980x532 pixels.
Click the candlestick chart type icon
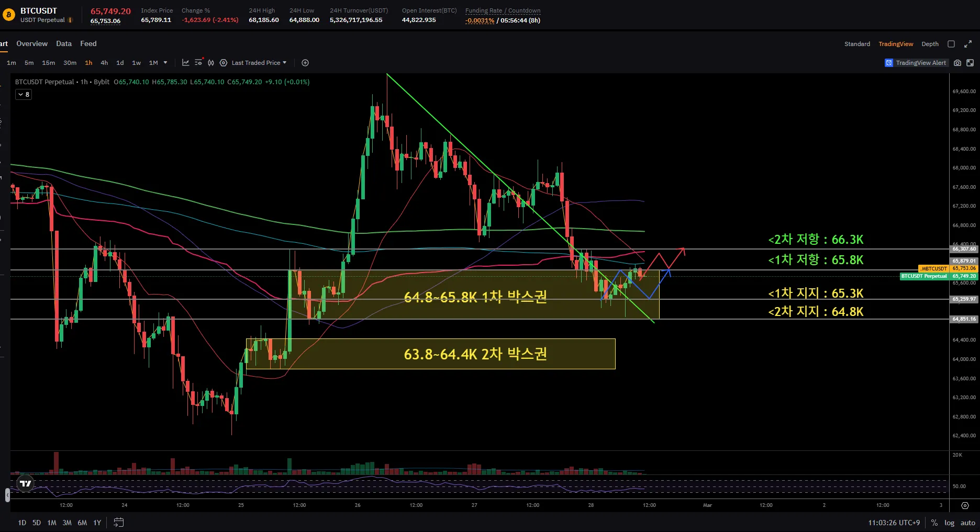pyautogui.click(x=211, y=63)
